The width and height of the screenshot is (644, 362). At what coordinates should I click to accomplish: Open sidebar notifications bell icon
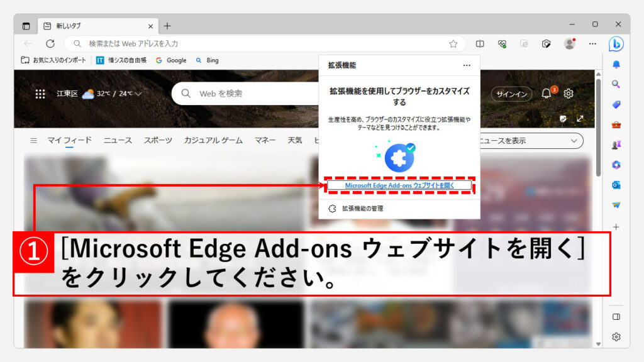616,65
